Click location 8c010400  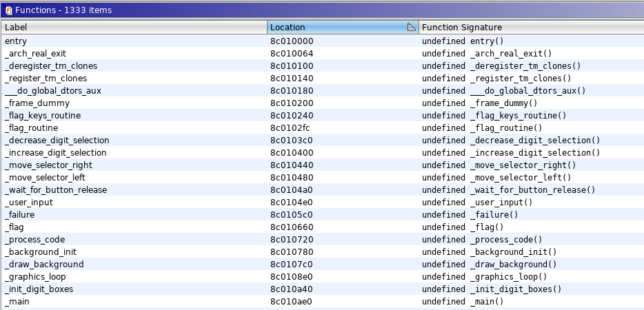tap(292, 152)
